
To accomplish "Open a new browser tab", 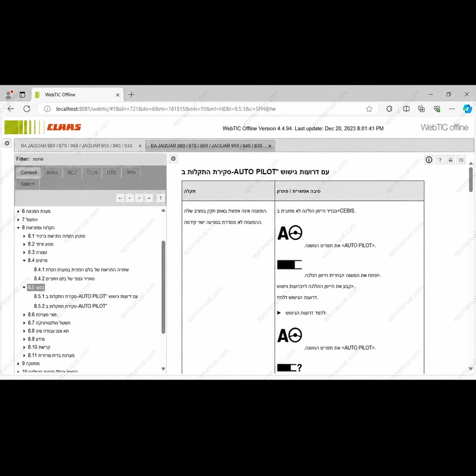I will (x=131, y=95).
